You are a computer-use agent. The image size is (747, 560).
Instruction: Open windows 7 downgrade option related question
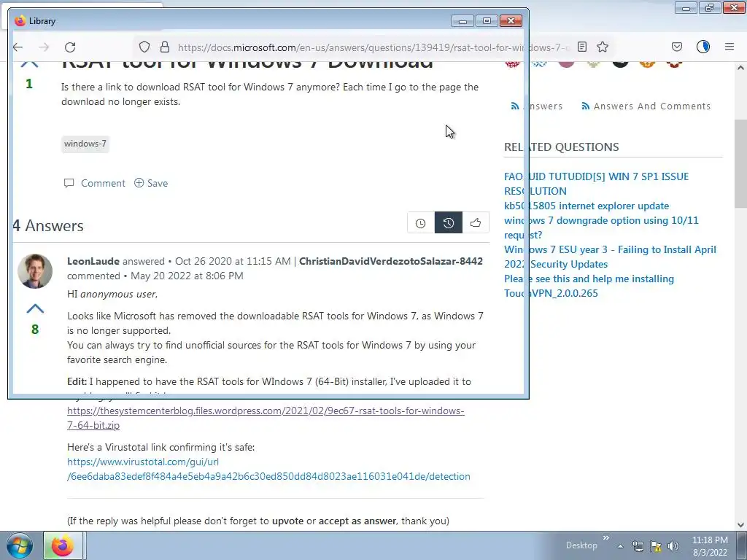(x=601, y=227)
